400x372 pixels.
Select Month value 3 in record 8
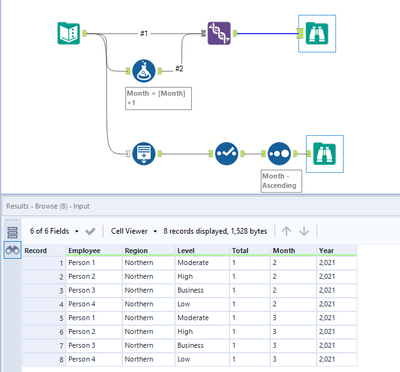(x=293, y=359)
